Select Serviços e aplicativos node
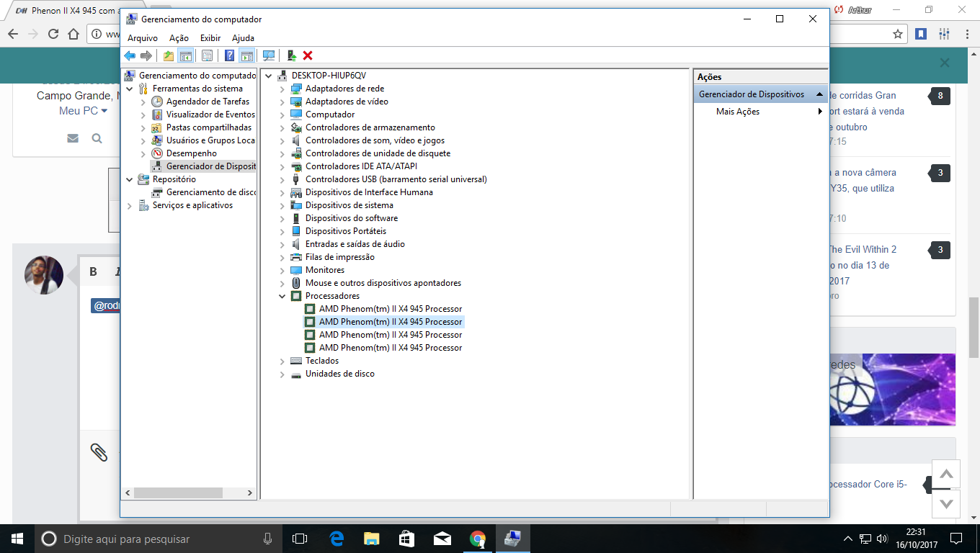The image size is (980, 553). point(192,205)
